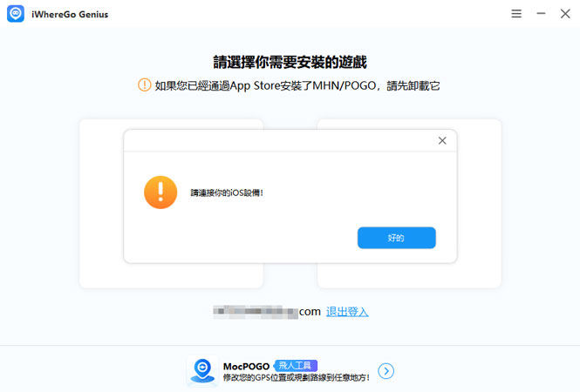Screen dimensions: 580x392
Task: Click the MocPOGO GPS description text
Action: coord(297,377)
